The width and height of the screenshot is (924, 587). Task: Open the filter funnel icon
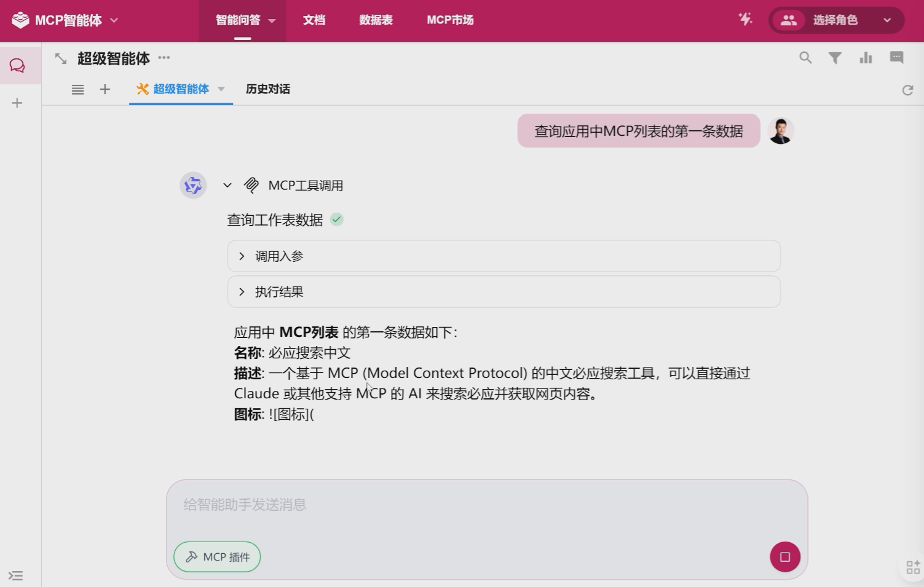click(835, 58)
